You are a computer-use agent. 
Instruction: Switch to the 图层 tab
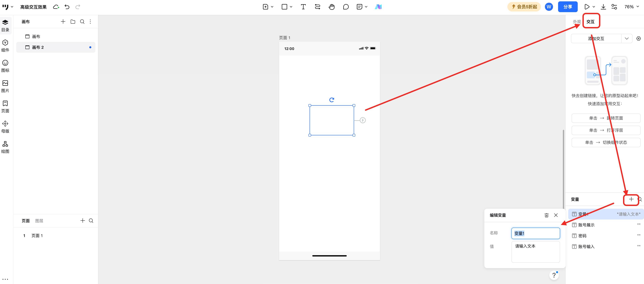click(x=39, y=221)
